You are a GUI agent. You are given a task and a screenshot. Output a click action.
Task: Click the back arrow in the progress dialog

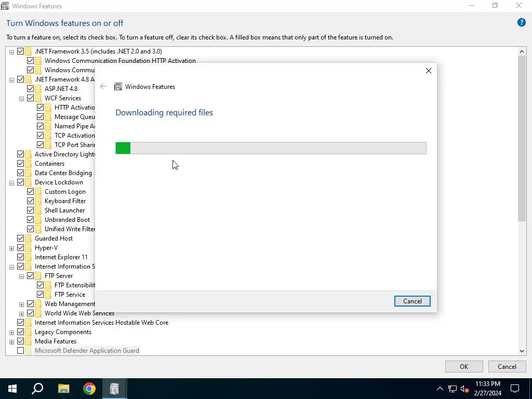pyautogui.click(x=103, y=87)
